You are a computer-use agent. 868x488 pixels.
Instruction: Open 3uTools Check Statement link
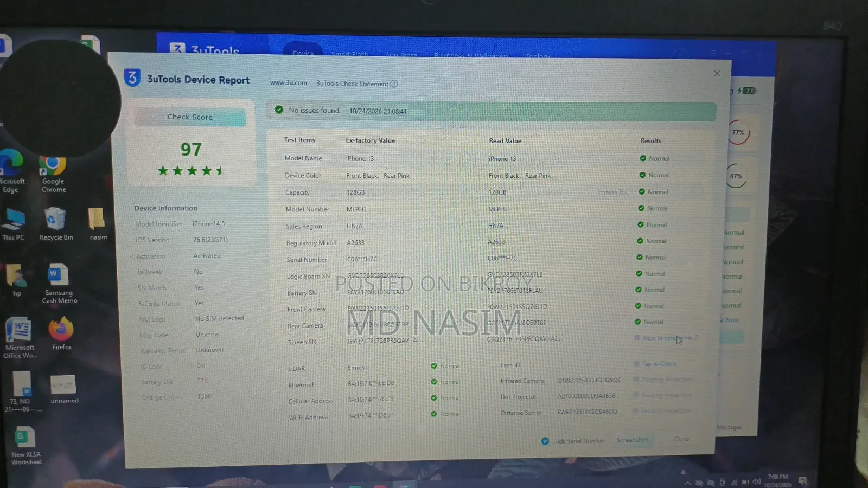point(352,84)
